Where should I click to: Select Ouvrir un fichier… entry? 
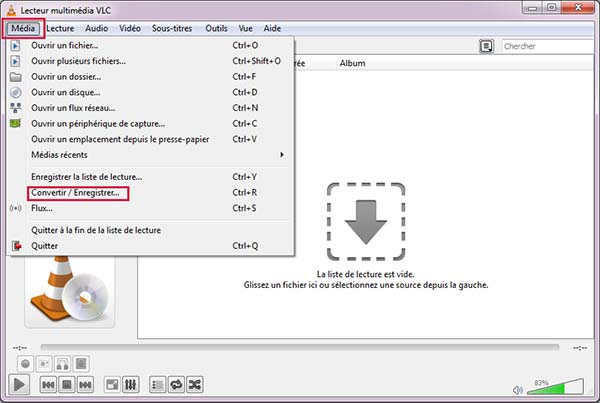(x=151, y=46)
